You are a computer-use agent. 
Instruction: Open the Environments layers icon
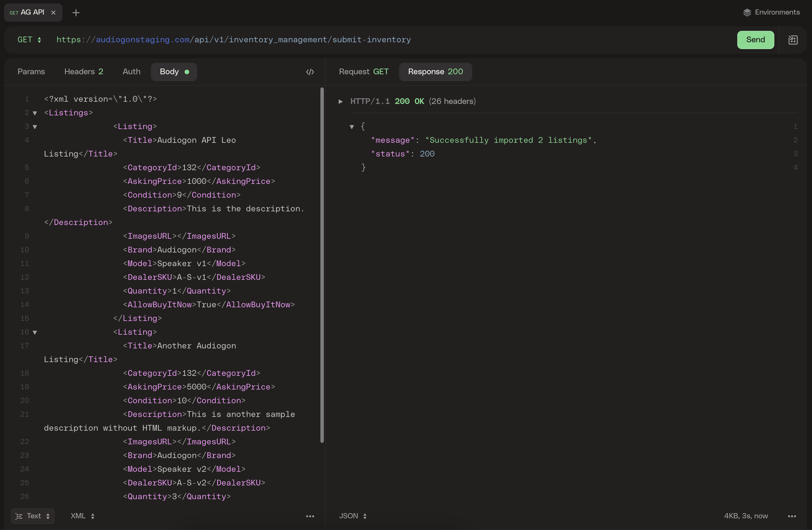tap(747, 12)
